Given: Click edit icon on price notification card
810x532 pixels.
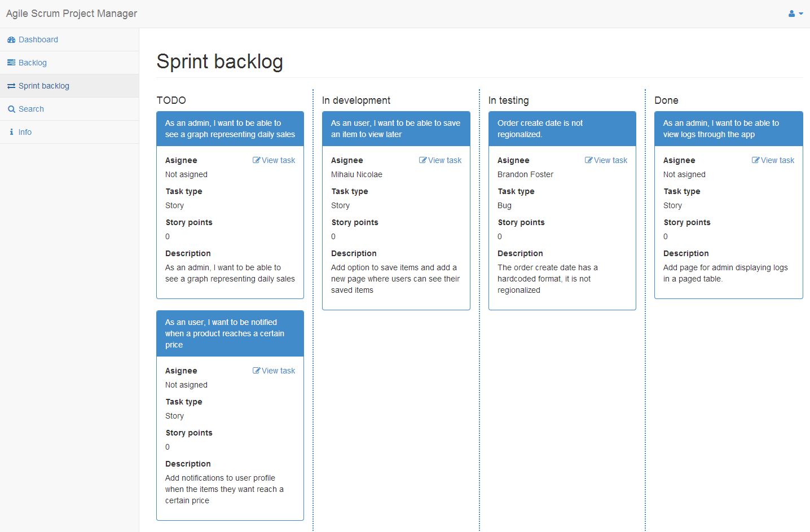Looking at the screenshot, I should click(257, 371).
